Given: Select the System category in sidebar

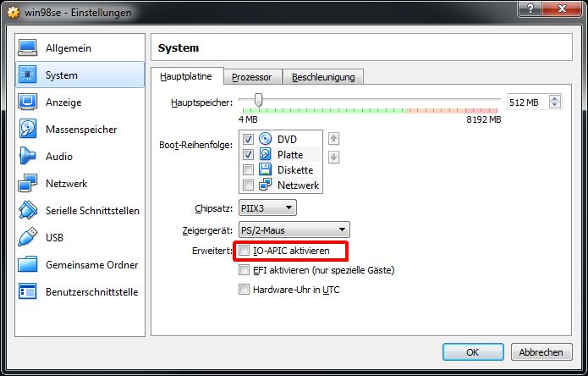Looking at the screenshot, I should (80, 75).
